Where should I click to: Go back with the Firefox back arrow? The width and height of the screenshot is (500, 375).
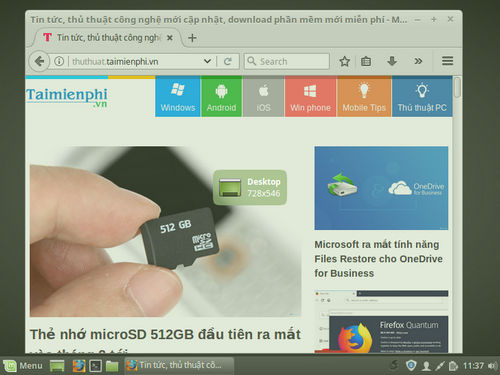39,61
